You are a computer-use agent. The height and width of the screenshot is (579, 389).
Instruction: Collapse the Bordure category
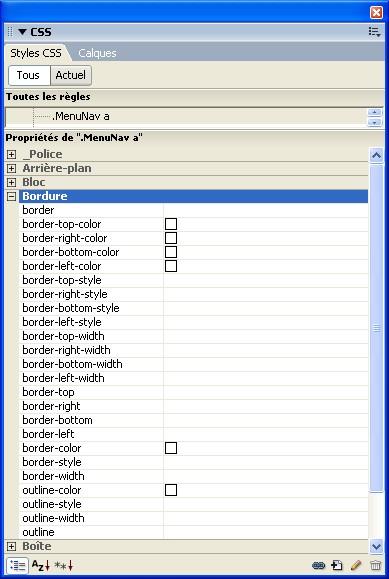[11, 196]
